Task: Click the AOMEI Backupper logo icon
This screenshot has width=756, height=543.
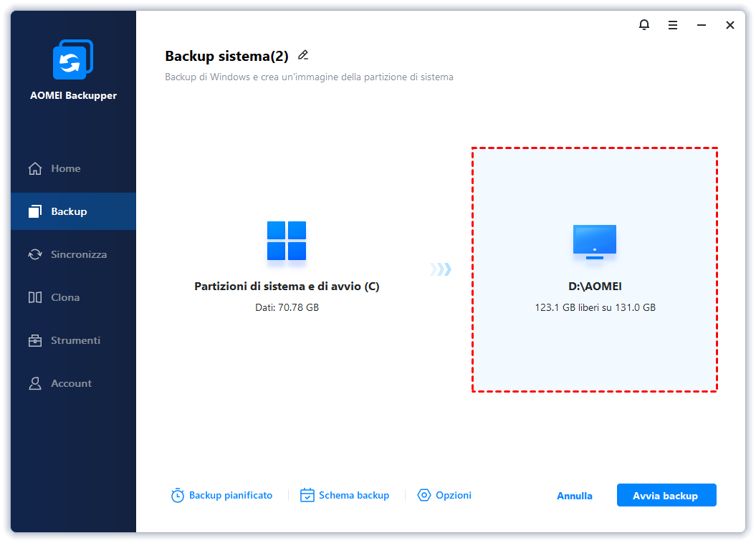Action: (73, 60)
